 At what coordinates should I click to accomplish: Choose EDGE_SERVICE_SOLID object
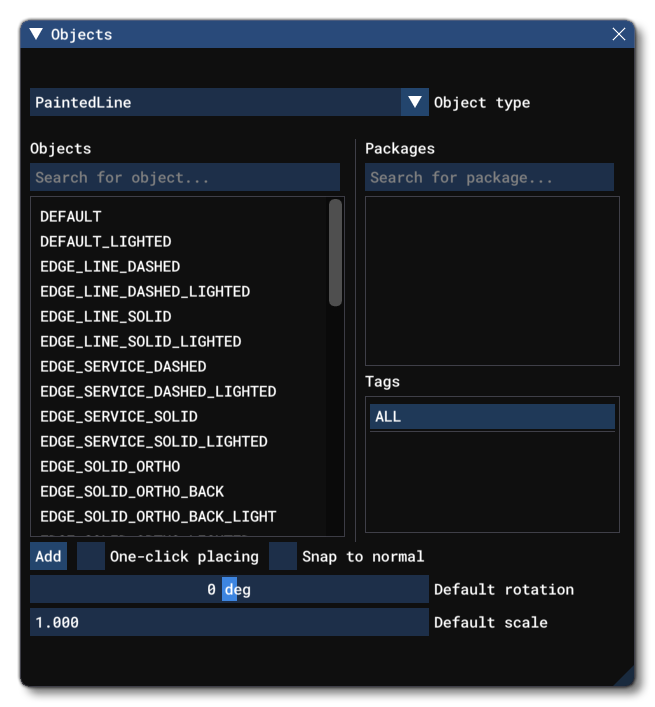point(119,416)
